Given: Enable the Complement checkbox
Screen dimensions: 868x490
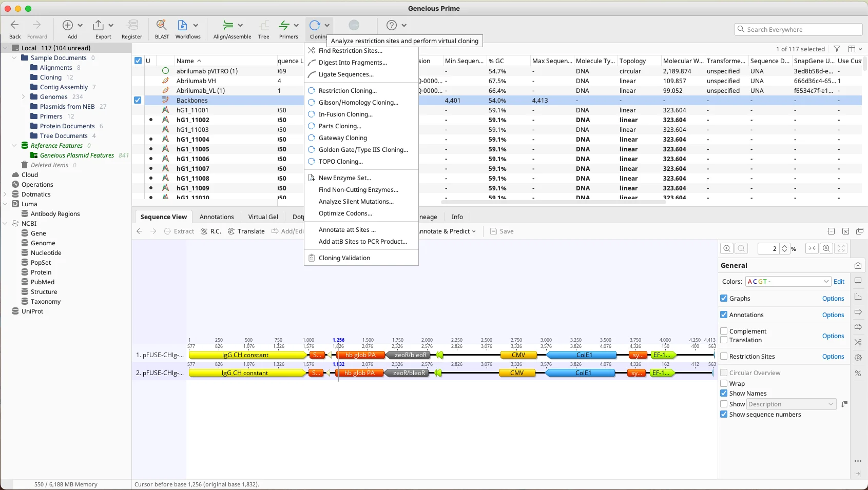Looking at the screenshot, I should point(724,331).
